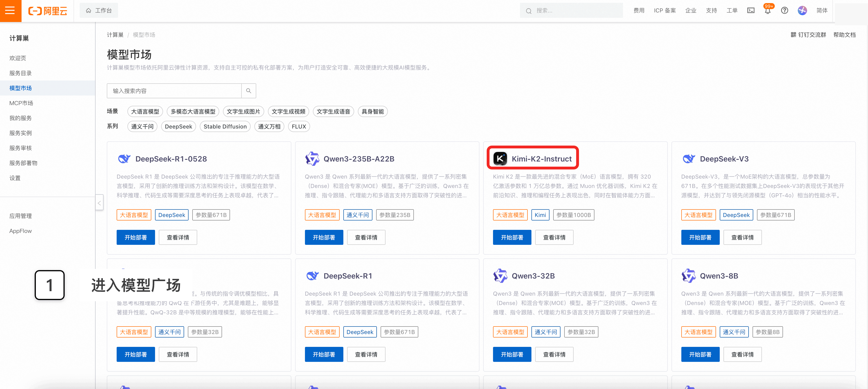The height and width of the screenshot is (389, 868).
Task: Open MCP市场 in the sidebar
Action: pos(21,103)
